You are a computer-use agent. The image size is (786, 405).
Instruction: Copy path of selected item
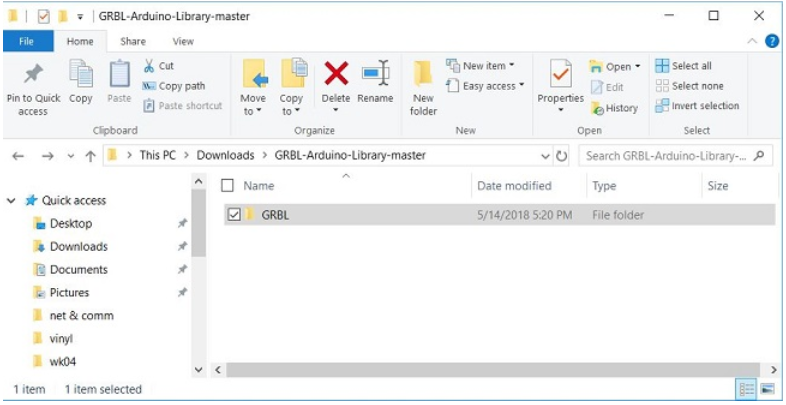(x=174, y=86)
